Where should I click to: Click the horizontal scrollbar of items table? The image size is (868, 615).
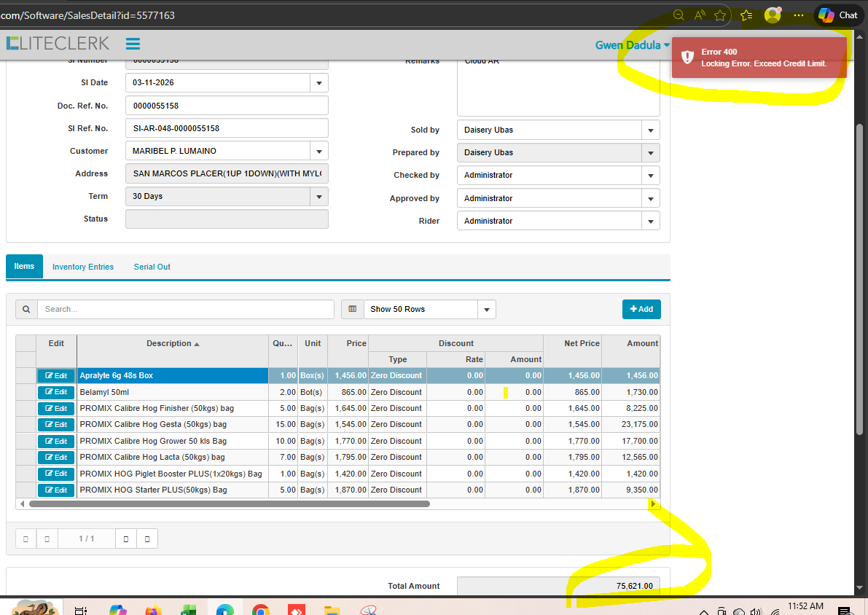230,504
